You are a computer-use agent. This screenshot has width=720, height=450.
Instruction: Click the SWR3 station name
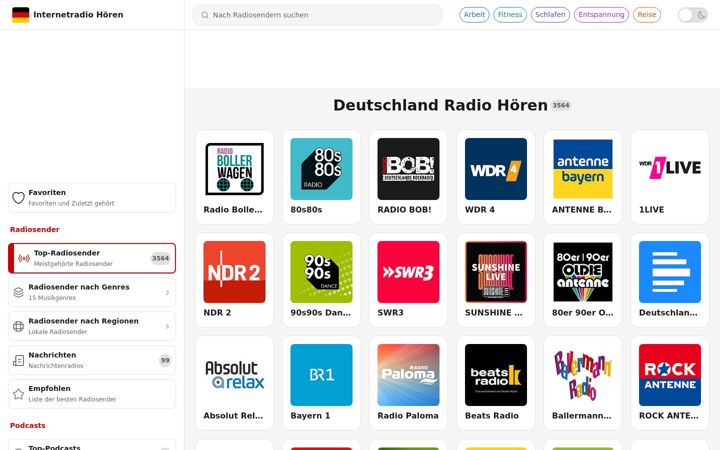click(390, 313)
